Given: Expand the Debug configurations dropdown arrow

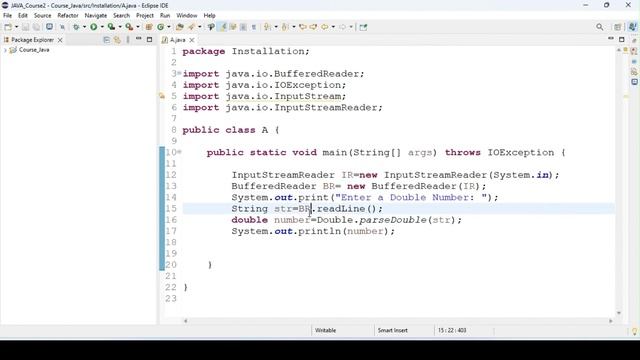Looking at the screenshot, I should (84, 27).
